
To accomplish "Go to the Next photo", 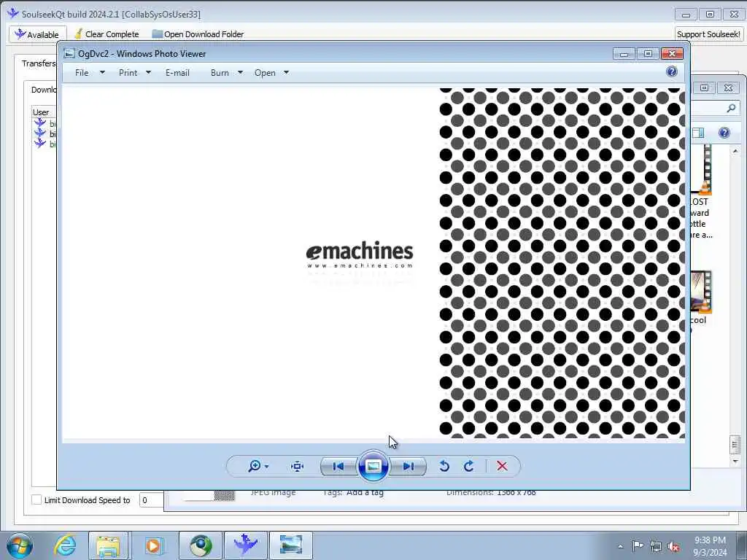I will [x=409, y=466].
